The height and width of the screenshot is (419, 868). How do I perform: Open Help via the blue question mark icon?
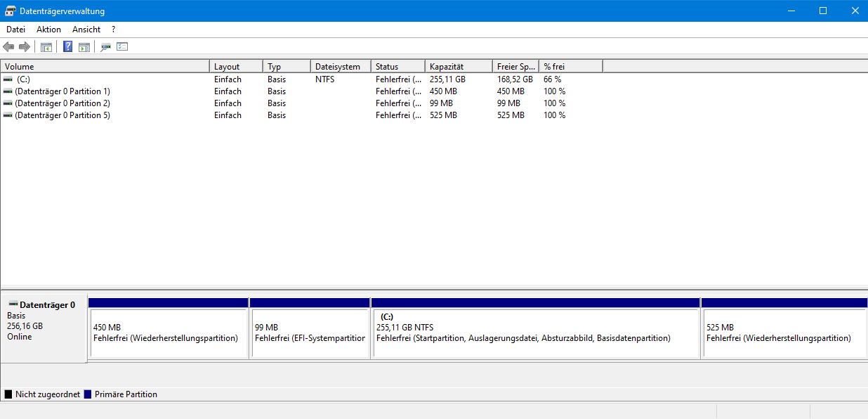click(x=68, y=47)
